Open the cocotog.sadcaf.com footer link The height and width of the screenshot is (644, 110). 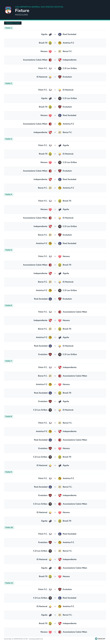pos(36,639)
